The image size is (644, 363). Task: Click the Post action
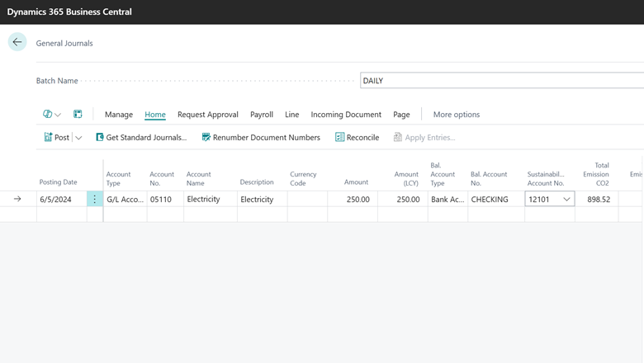(x=56, y=138)
